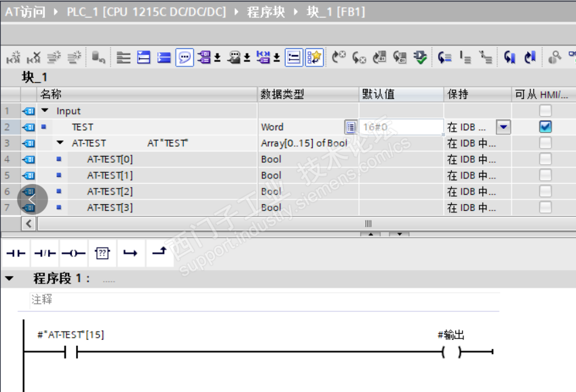Click the icon with the green checkmark
Screen dimensions: 576x392
coord(420,58)
